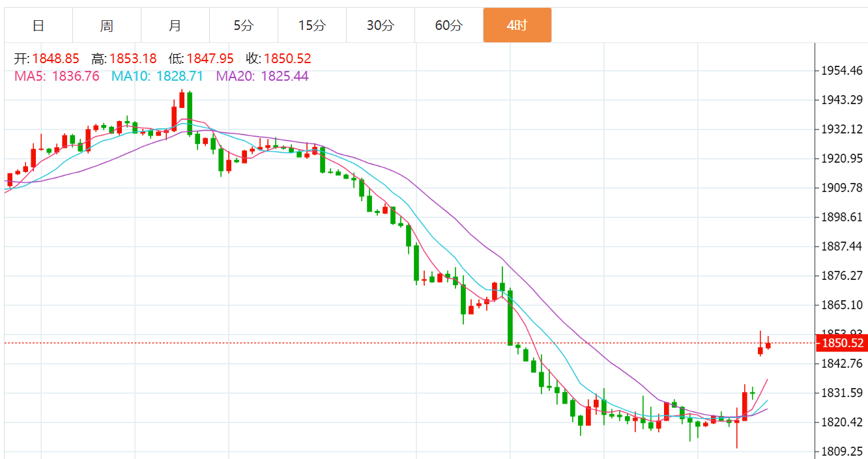Image resolution: width=868 pixels, height=459 pixels.
Task: Click the 1954.46 price axis label
Action: 842,70
